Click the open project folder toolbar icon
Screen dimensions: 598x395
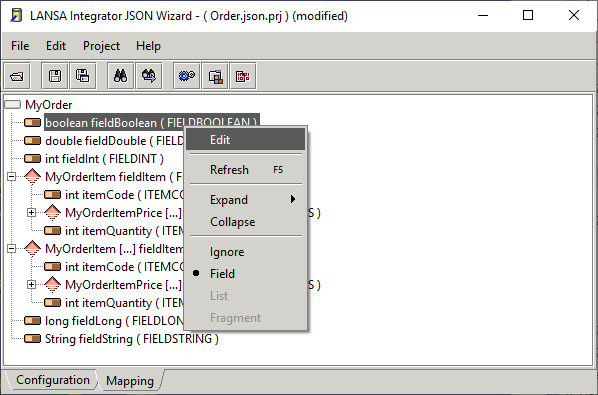[17, 76]
